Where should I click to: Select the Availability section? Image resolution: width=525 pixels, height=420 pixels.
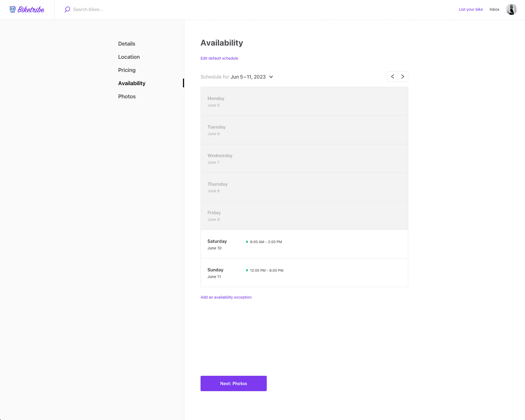pyautogui.click(x=132, y=83)
